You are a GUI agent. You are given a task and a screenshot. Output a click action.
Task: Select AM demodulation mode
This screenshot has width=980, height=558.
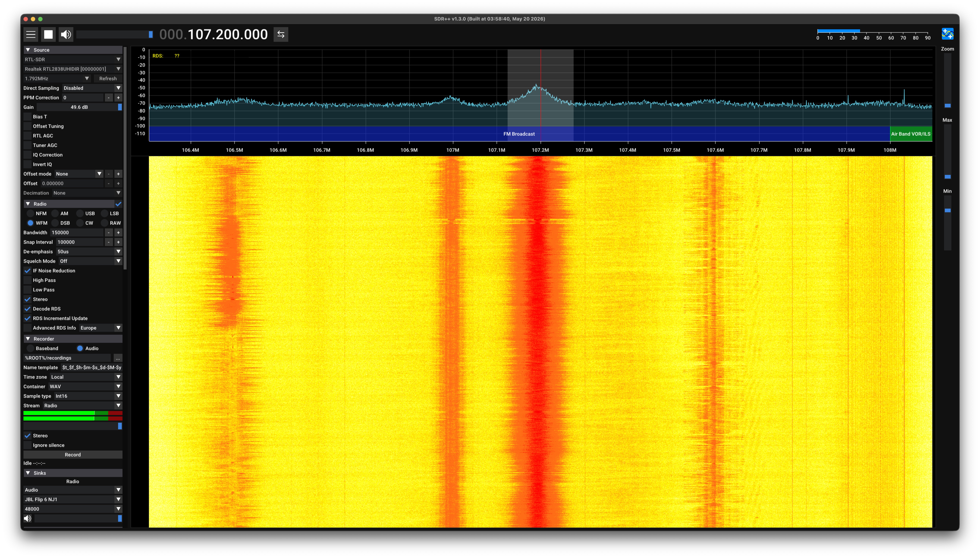pos(55,213)
